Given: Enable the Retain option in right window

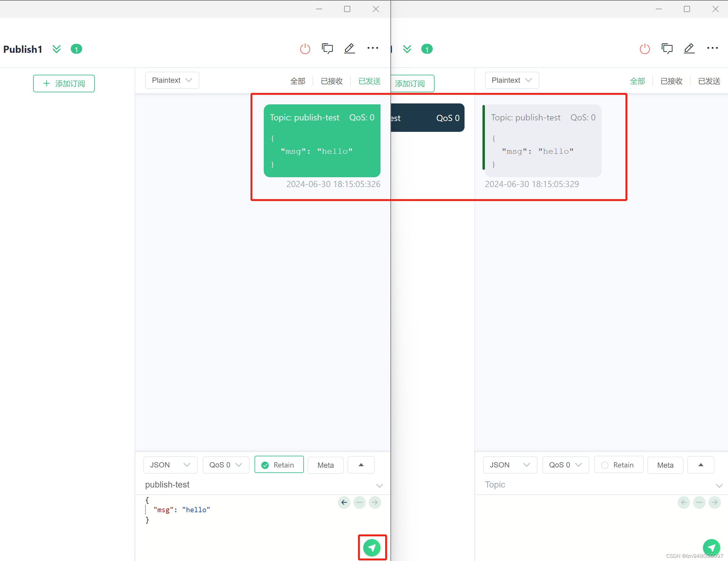Looking at the screenshot, I should [618, 465].
